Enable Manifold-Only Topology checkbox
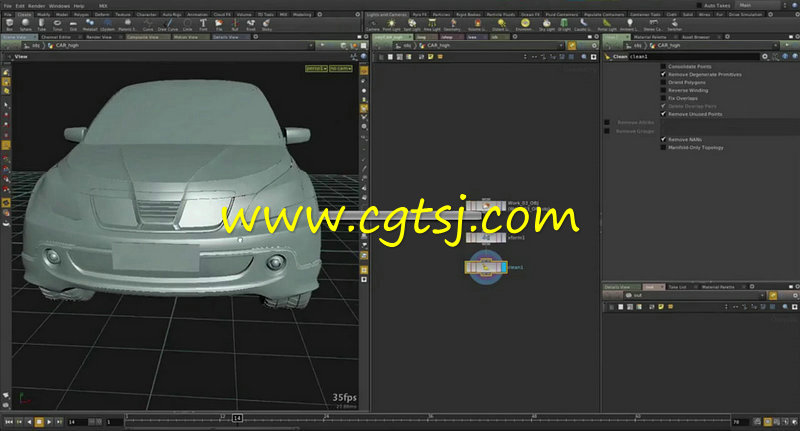The width and height of the screenshot is (800, 431). (663, 147)
